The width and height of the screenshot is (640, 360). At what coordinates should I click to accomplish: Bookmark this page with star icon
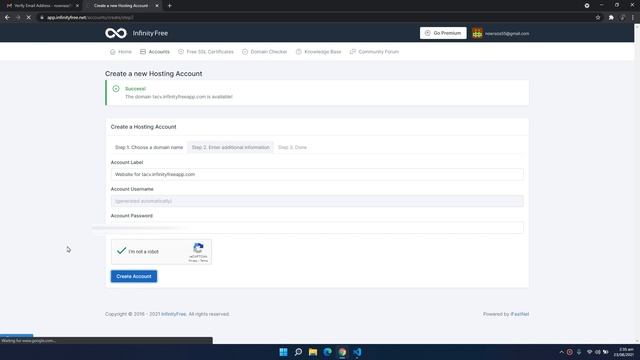[x=598, y=18]
